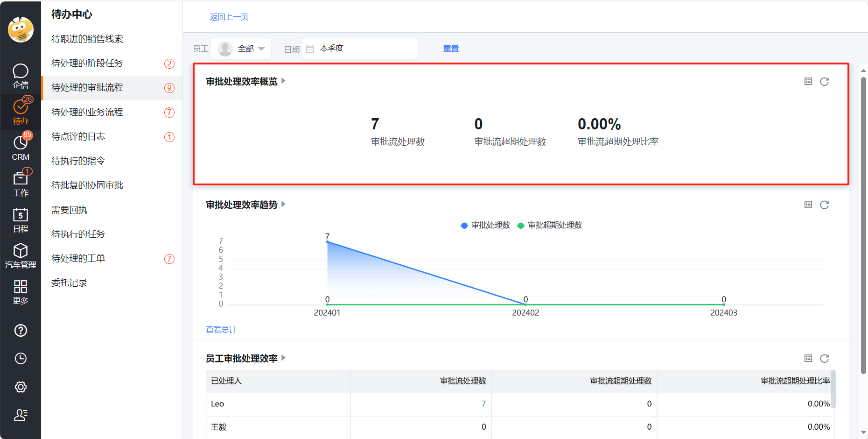This screenshot has height=439, width=868.
Task: Select 待批复的协同审批 menu item
Action: (x=112, y=185)
